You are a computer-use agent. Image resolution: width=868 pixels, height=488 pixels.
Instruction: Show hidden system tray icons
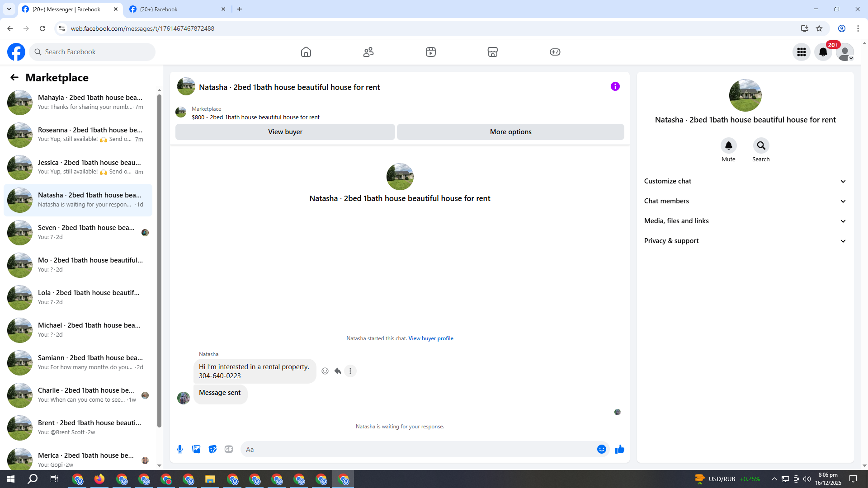[x=774, y=479]
